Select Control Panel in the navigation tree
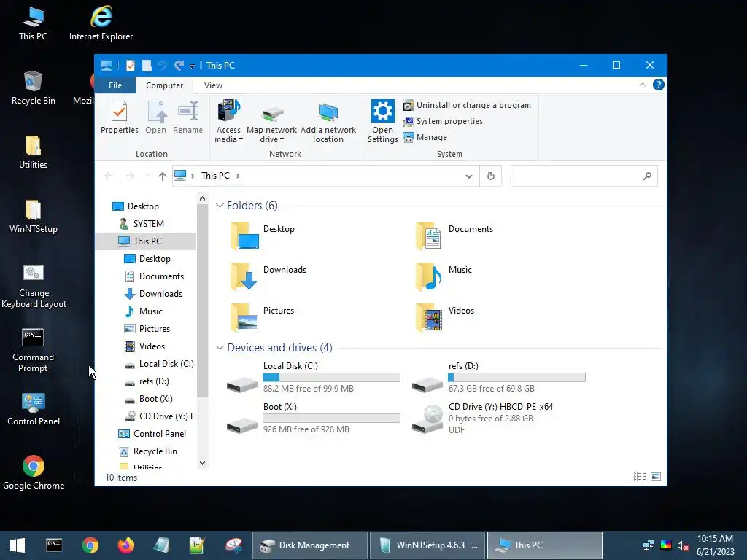The image size is (747, 560). coord(152,434)
